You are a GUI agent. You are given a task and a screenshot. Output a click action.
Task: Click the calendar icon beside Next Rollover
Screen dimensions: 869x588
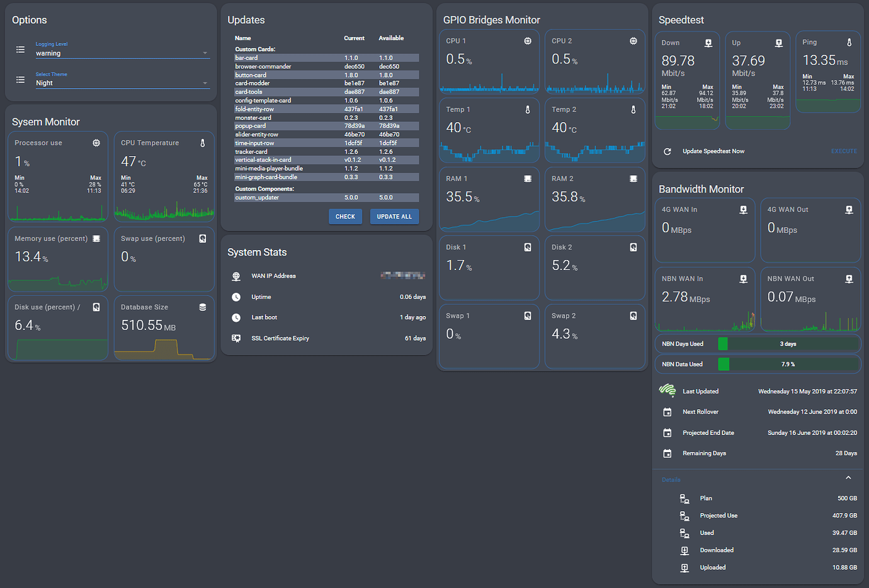coord(667,412)
